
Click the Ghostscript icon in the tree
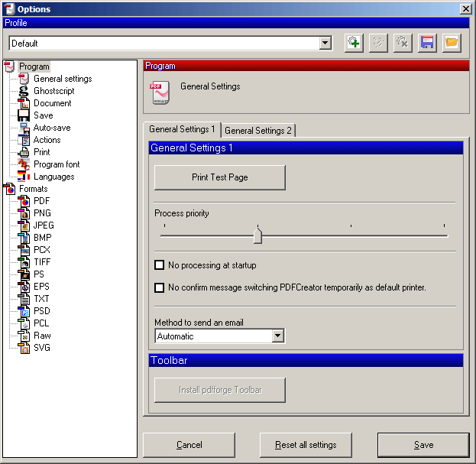24,91
